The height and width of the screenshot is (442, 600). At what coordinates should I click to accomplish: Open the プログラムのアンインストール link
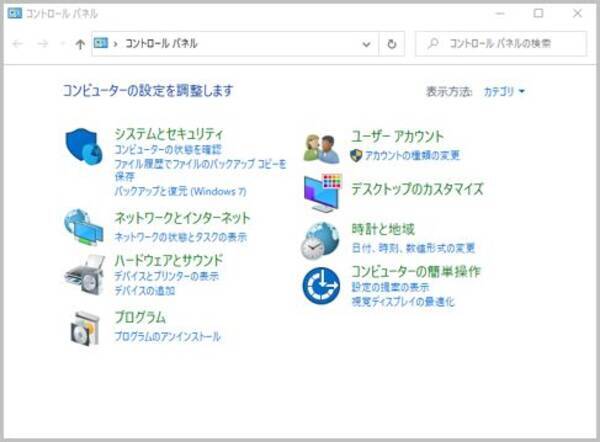(x=167, y=337)
